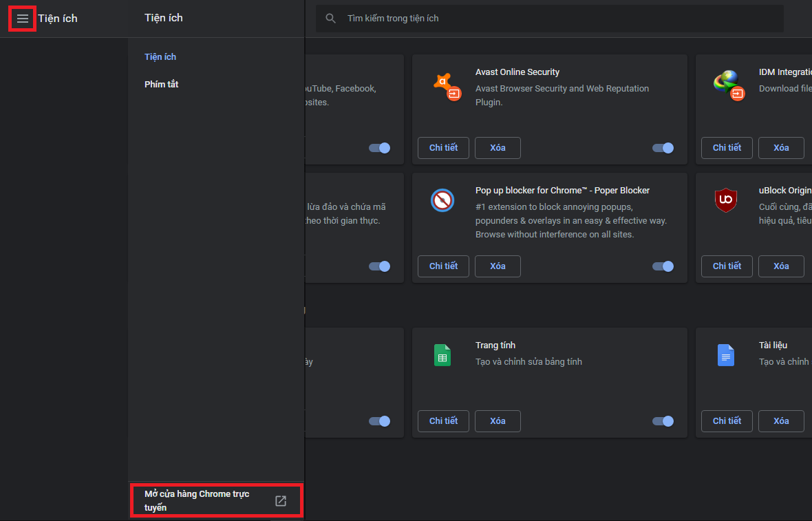Click Pop up blocker for Chrome title
812x521 pixels.
coord(562,191)
